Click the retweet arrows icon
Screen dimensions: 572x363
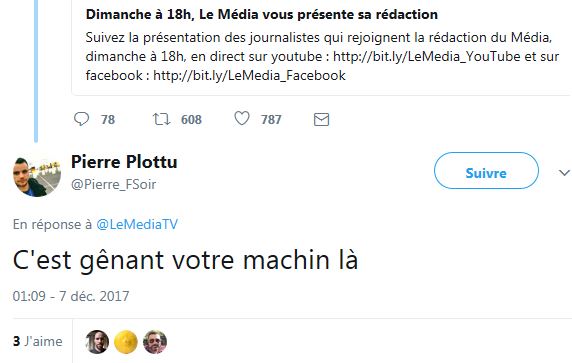tap(162, 119)
